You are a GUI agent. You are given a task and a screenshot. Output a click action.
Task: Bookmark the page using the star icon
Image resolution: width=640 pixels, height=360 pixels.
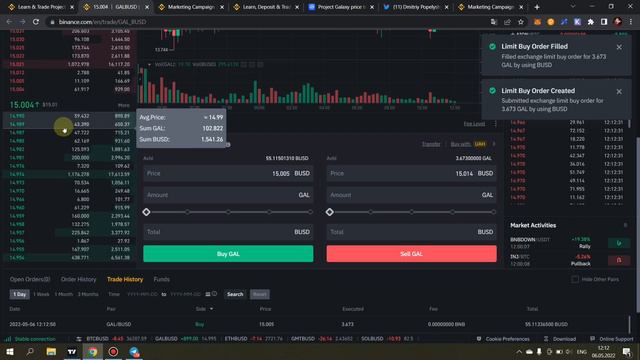pos(521,22)
